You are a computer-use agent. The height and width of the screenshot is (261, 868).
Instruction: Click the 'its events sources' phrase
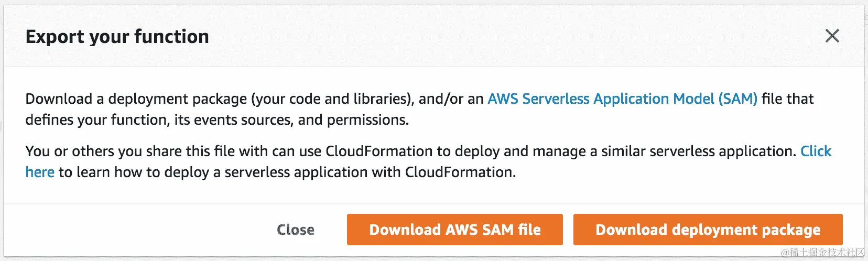click(233, 120)
